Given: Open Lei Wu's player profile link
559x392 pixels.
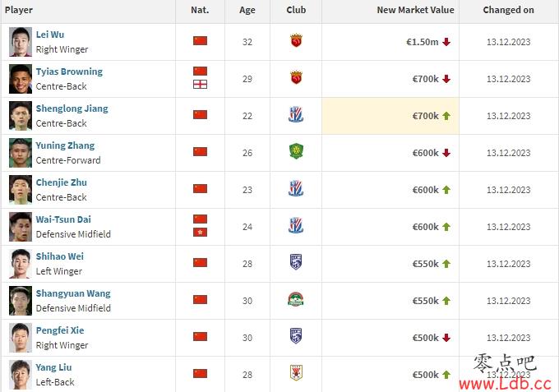Looking at the screenshot, I should pyautogui.click(x=50, y=35).
